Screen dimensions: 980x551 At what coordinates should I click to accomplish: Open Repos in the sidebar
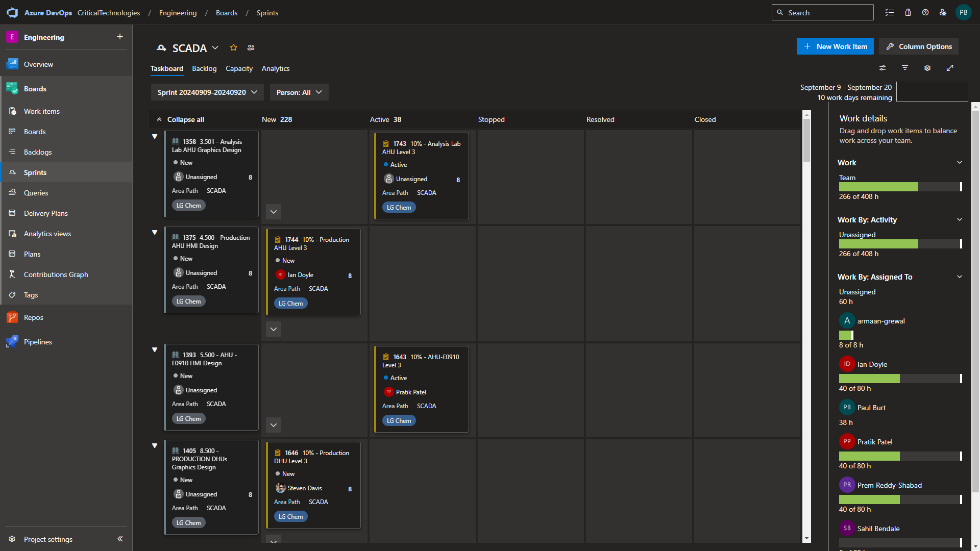34,317
